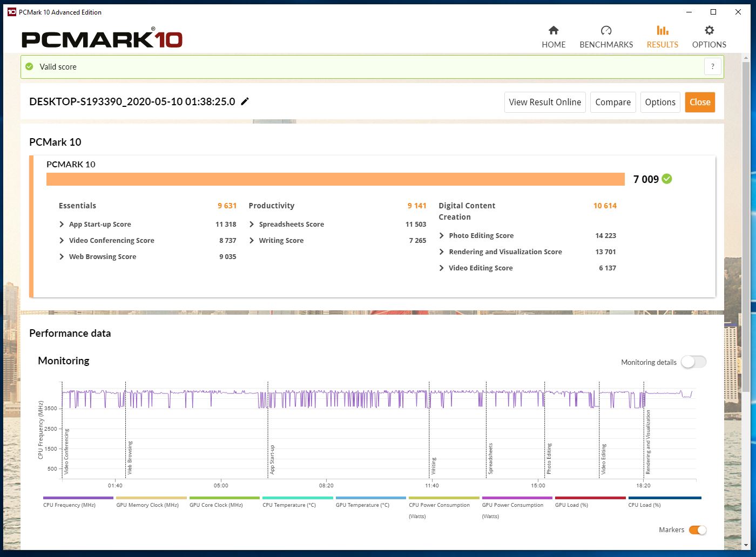Click the Digital Content Creation score 10 614

click(605, 206)
